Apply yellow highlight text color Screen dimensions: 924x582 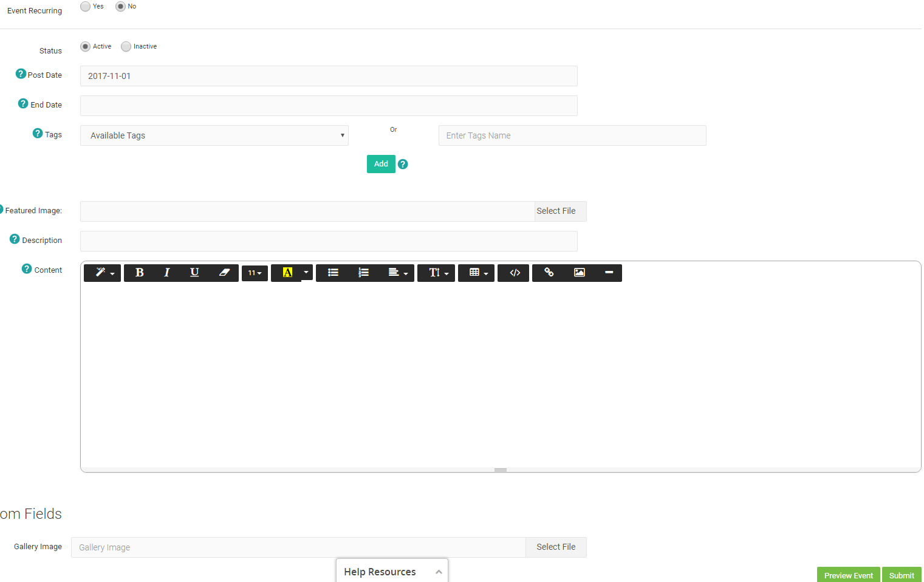coord(287,273)
